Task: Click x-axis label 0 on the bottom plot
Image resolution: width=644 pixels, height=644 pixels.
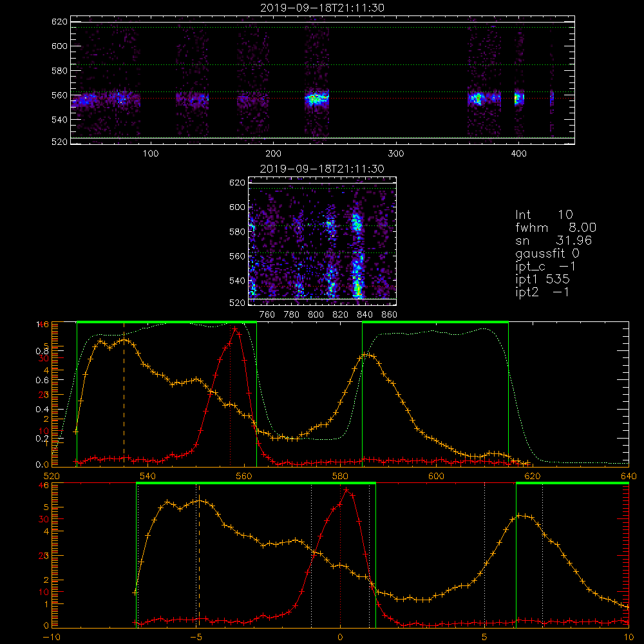Action: [340, 638]
